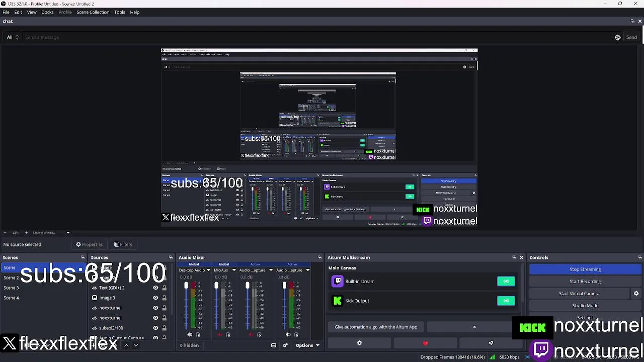Click Start Recording
The image size is (644, 362).
click(585, 282)
